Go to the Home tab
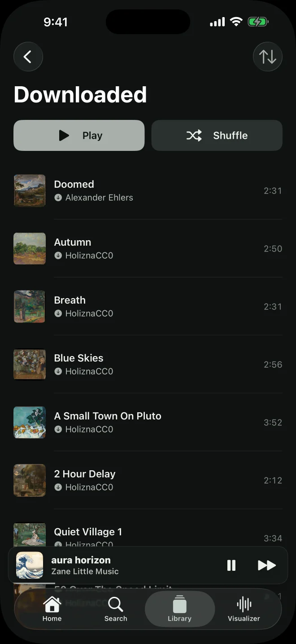 tap(52, 609)
